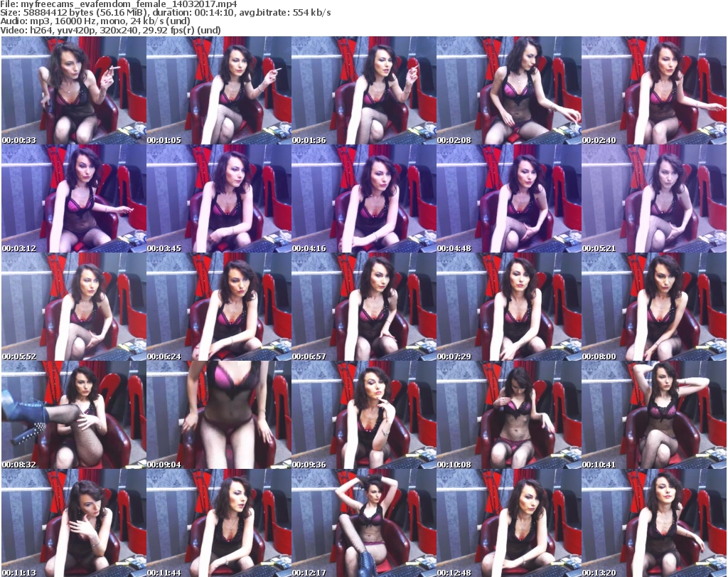This screenshot has height=577, width=728.
Task: Click the thumbnail stamped 00:07:29
Action: coord(508,307)
